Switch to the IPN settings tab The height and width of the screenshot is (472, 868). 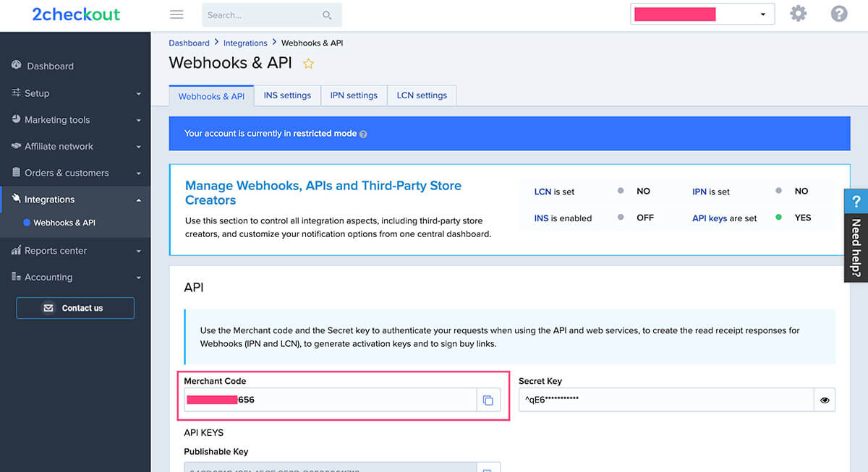354,95
